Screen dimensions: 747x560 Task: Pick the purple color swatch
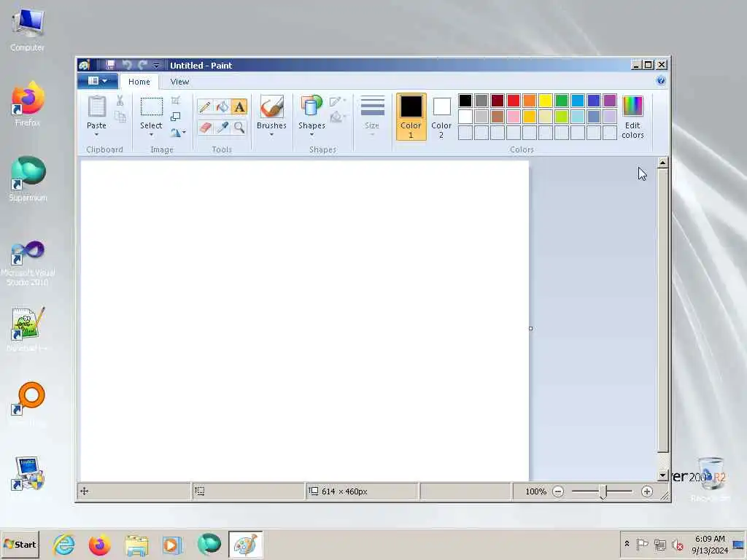[x=610, y=101]
